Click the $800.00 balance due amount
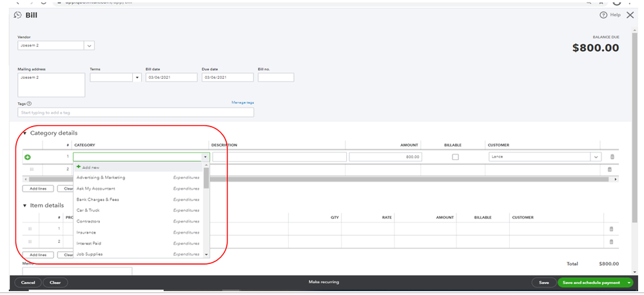 [x=596, y=48]
